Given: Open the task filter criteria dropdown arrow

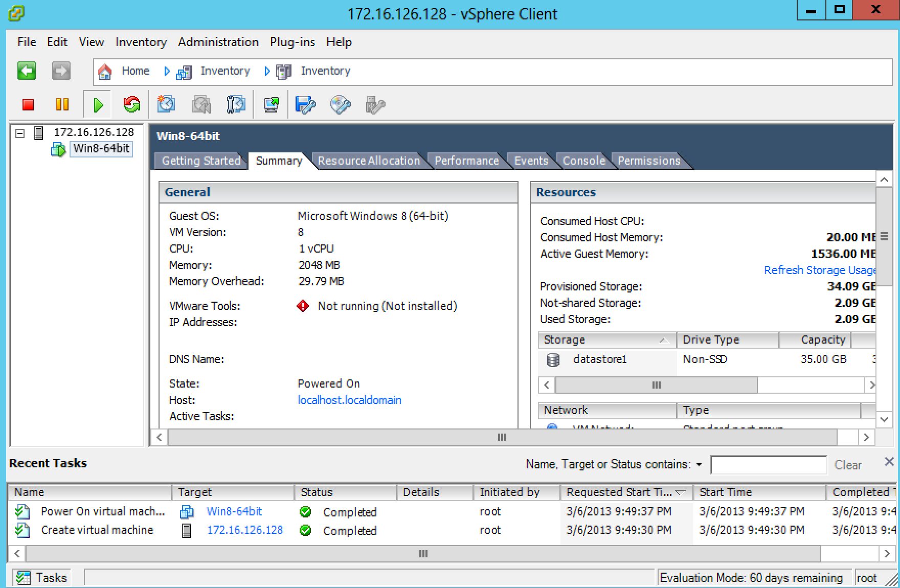Looking at the screenshot, I should [699, 465].
